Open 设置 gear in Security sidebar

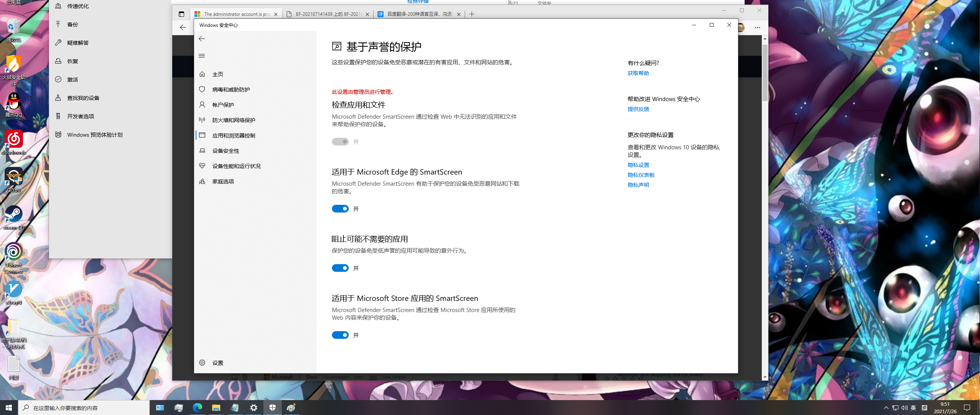(x=255, y=363)
